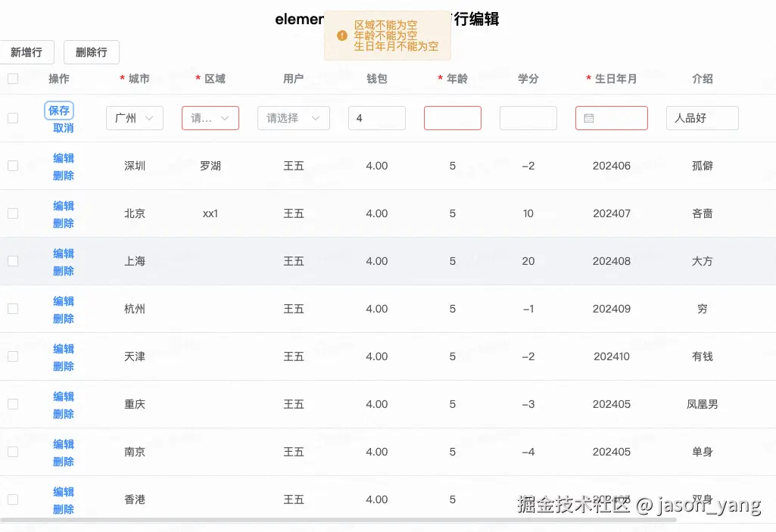Open the red-outlined 区域 dropdown
The width and height of the screenshot is (776, 532).
coord(210,118)
